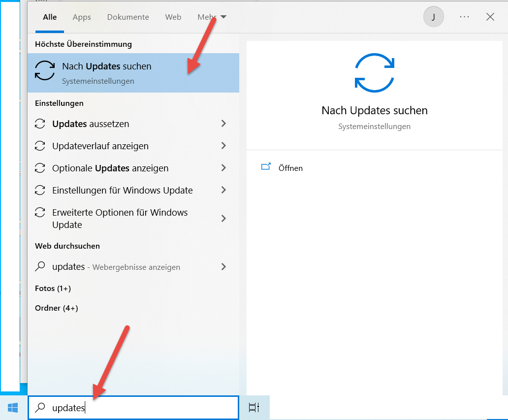Click the Task View icon on the taskbar
The image size is (508, 420).
click(254, 407)
